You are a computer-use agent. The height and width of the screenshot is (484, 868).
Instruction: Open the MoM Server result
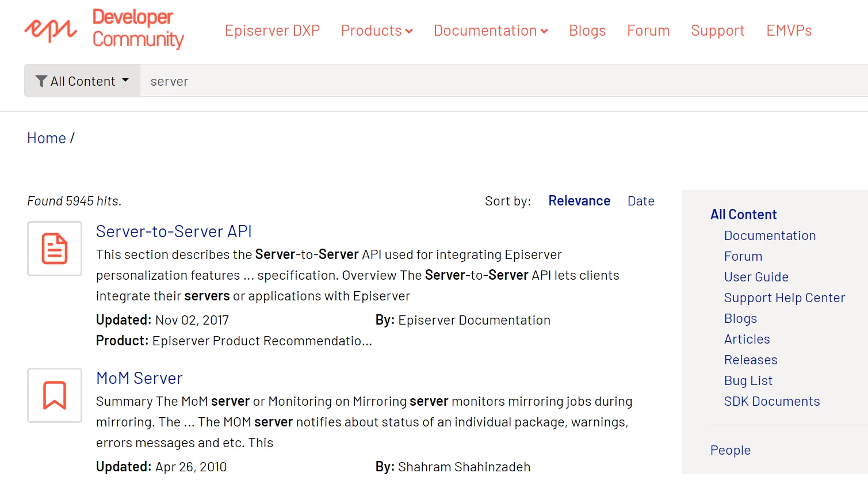(x=139, y=378)
